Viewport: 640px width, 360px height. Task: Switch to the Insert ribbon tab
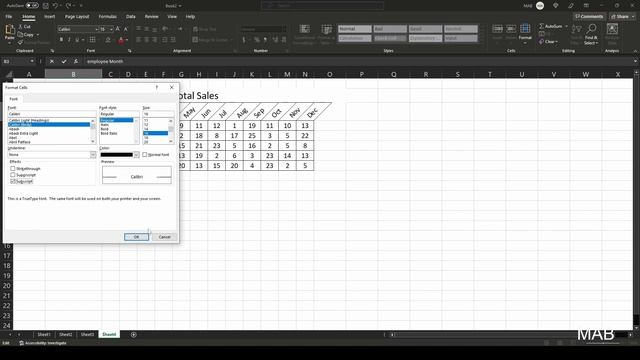tap(49, 17)
